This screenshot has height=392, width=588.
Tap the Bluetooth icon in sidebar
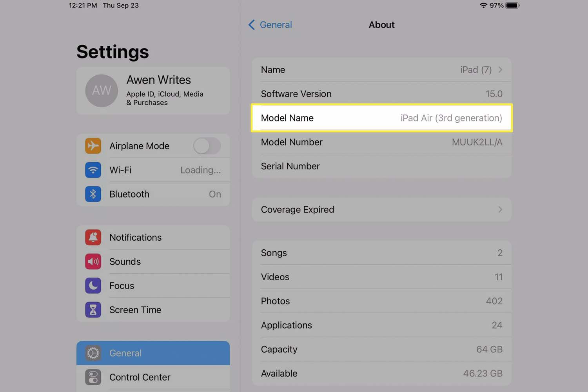coord(93,194)
